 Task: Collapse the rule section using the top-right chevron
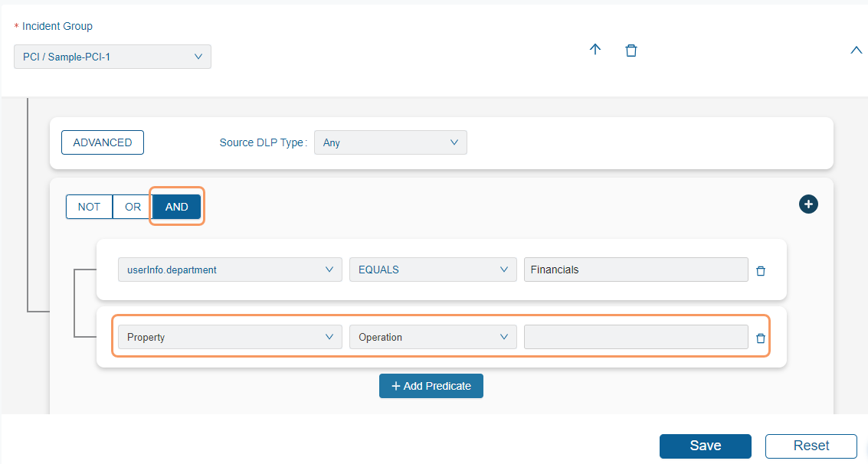point(856,50)
